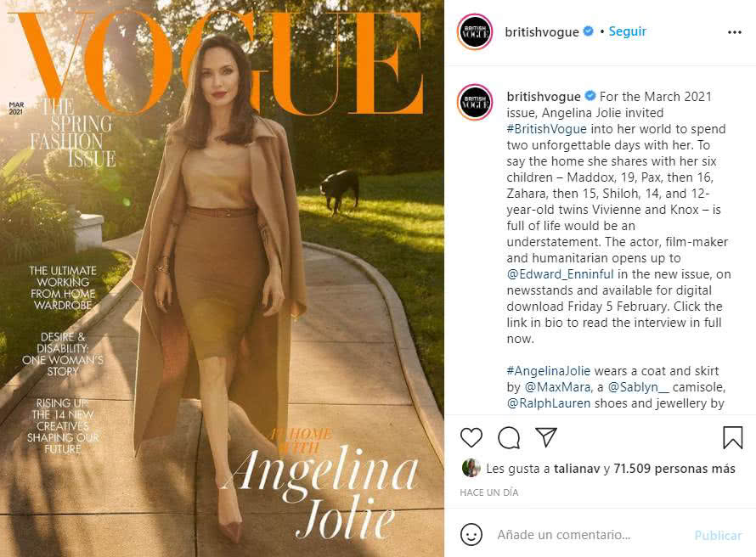Open the @Sablyn__ mention link
Image resolution: width=756 pixels, height=557 pixels.
639,387
